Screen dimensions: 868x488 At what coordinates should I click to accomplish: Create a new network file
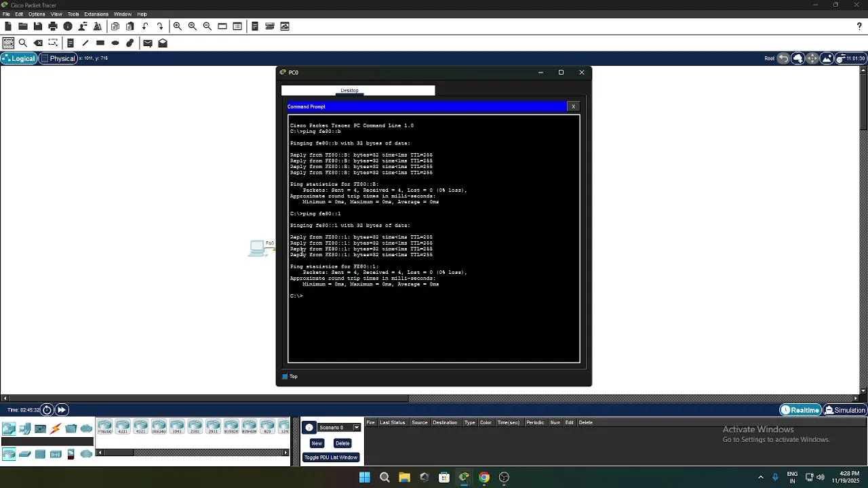[8, 26]
